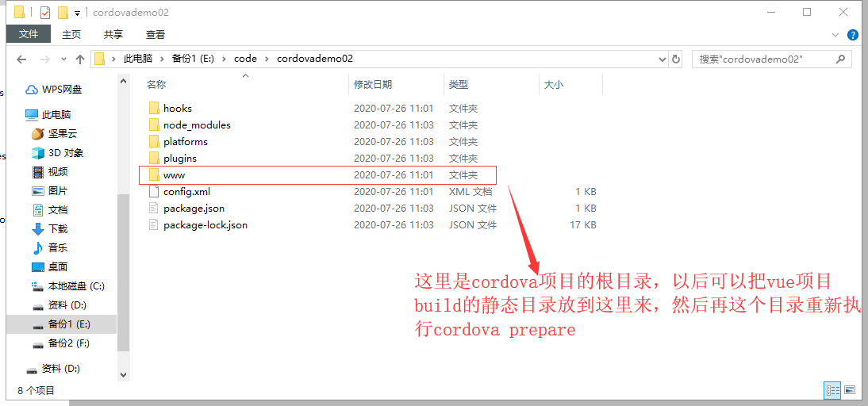This screenshot has height=406, width=868.
Task: Click the search cordovademo02 box
Action: point(772,59)
